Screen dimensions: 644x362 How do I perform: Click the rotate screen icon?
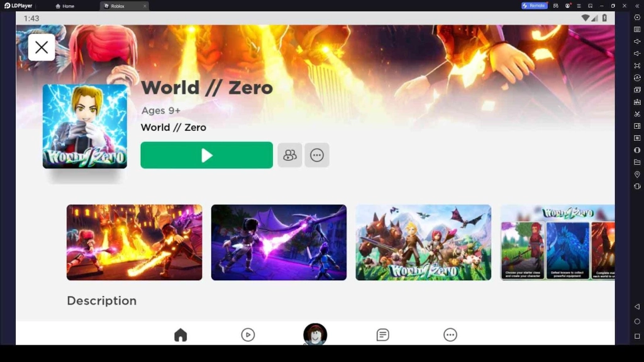[637, 186]
